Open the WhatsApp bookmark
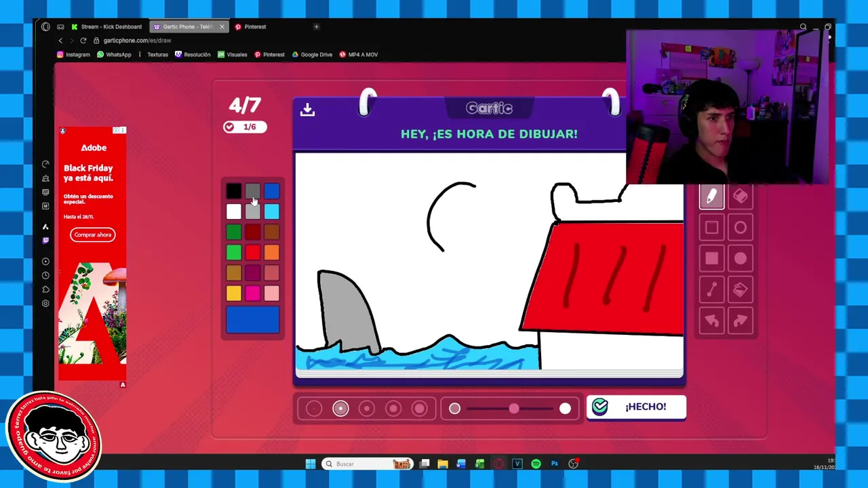868x488 pixels. click(114, 54)
